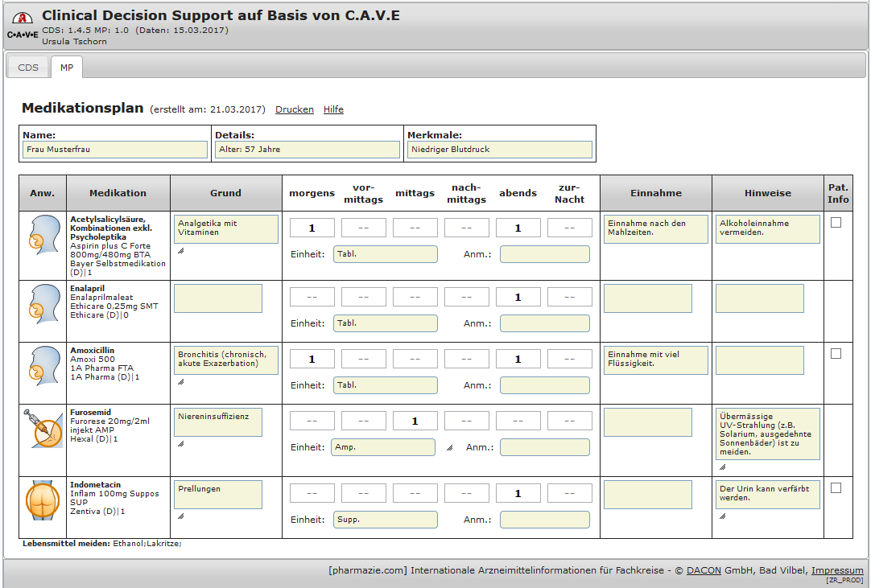Switch to the CDS tab

[28, 68]
